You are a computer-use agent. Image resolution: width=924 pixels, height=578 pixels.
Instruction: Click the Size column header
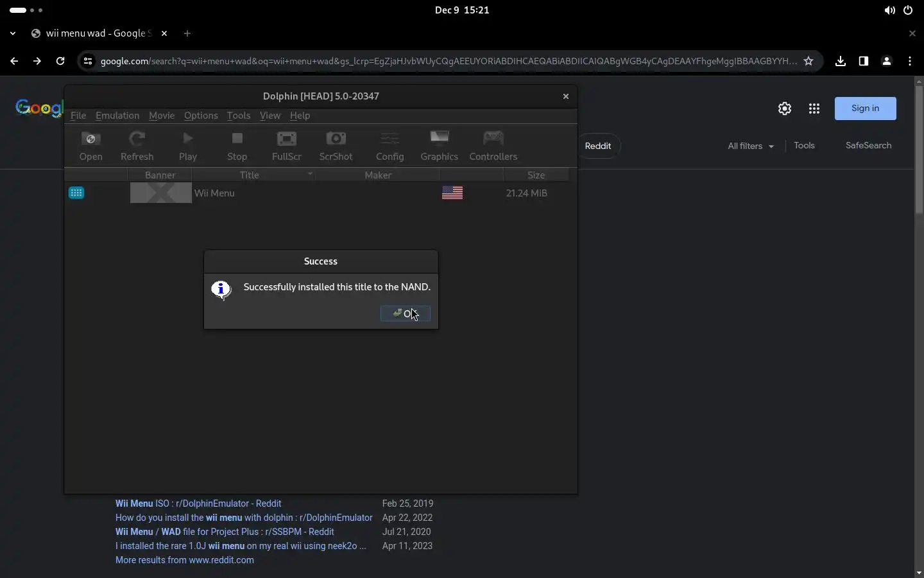pos(536,175)
